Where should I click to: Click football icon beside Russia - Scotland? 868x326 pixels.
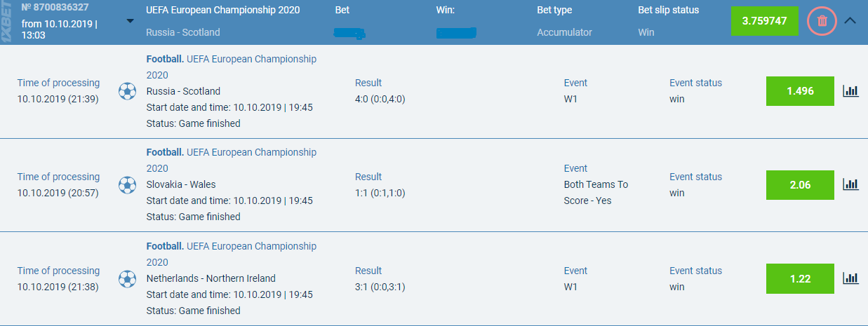coord(127,91)
